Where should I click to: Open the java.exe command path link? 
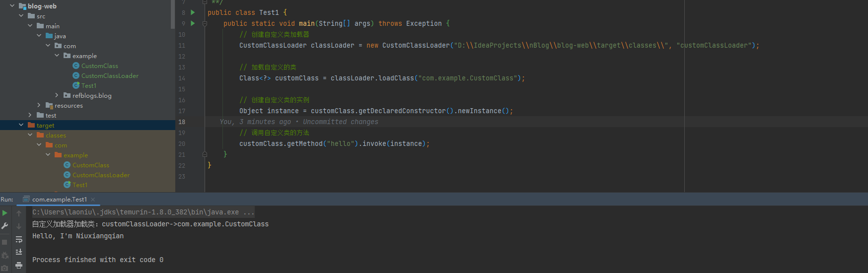tap(135, 212)
